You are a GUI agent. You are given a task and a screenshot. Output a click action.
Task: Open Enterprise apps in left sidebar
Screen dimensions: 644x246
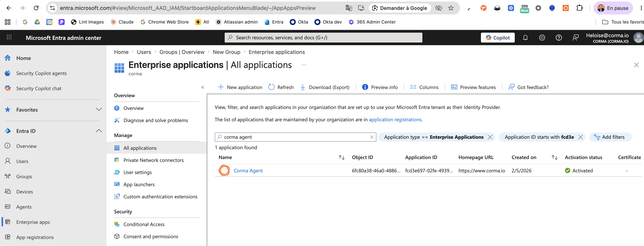33,222
